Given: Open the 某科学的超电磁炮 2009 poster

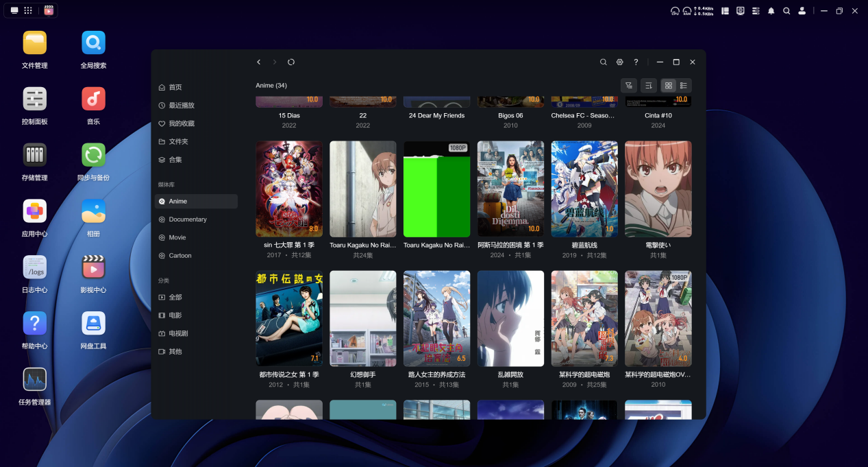Looking at the screenshot, I should pos(584,318).
